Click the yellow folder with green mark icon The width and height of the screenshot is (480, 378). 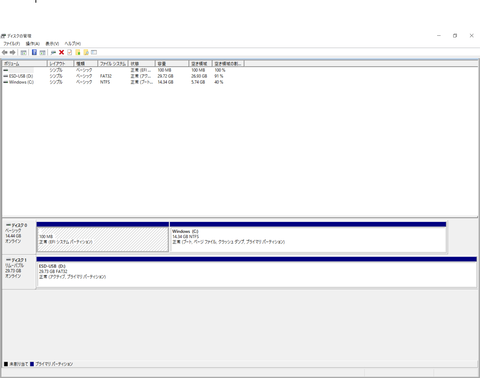(78, 52)
